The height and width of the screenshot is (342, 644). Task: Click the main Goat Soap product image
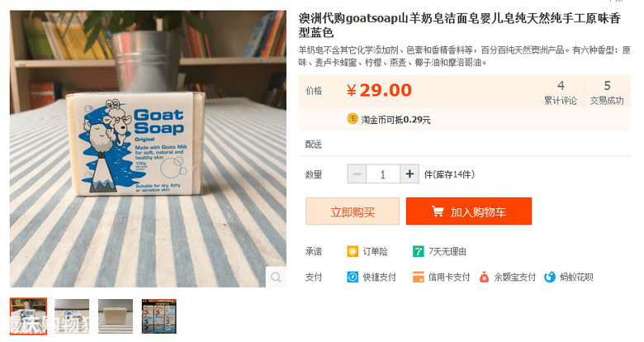coord(148,149)
